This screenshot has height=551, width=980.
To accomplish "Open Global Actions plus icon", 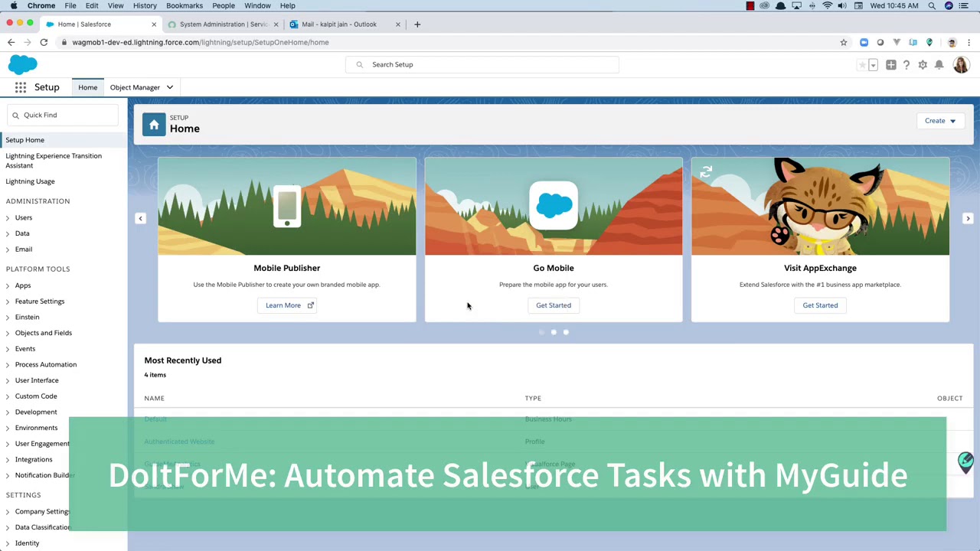I will click(891, 65).
